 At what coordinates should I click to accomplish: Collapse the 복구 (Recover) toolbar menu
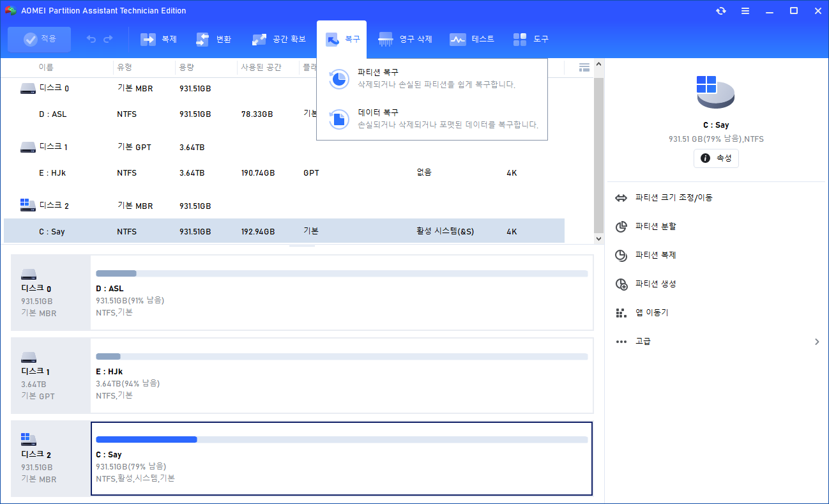342,40
